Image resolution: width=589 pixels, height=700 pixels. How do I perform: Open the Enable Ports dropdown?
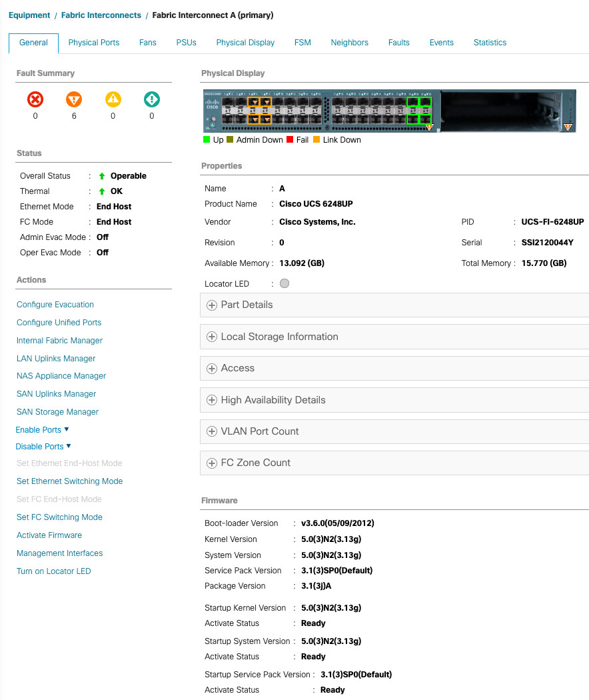[x=43, y=429]
